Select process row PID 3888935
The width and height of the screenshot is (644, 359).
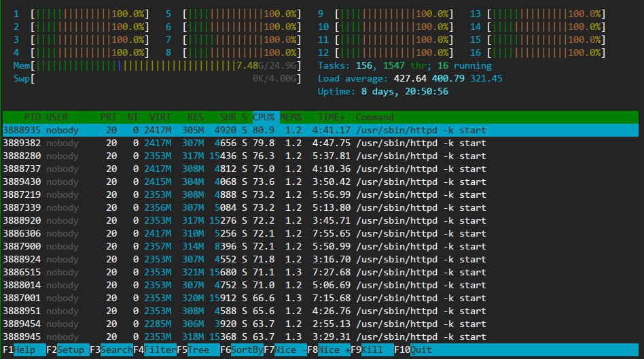pos(321,131)
